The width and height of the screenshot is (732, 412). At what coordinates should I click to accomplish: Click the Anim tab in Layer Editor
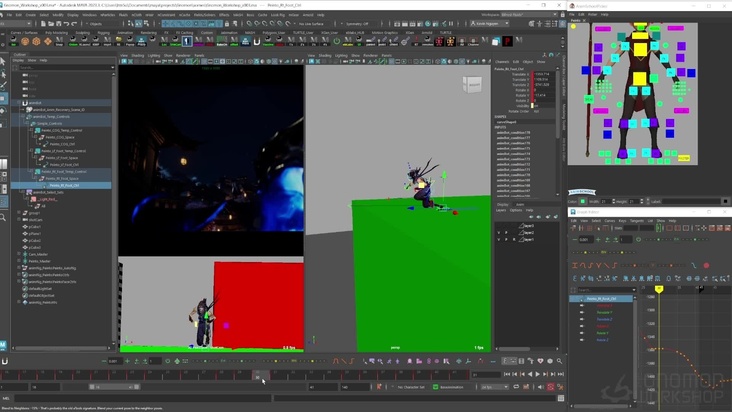coord(519,204)
